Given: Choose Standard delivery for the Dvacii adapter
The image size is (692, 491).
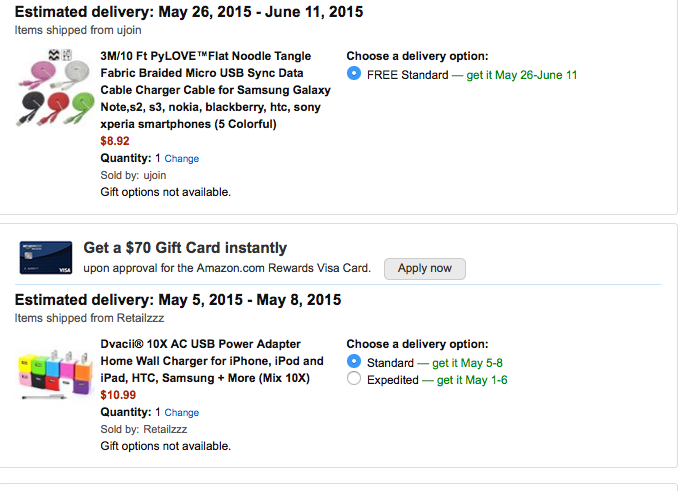Looking at the screenshot, I should (x=353, y=362).
